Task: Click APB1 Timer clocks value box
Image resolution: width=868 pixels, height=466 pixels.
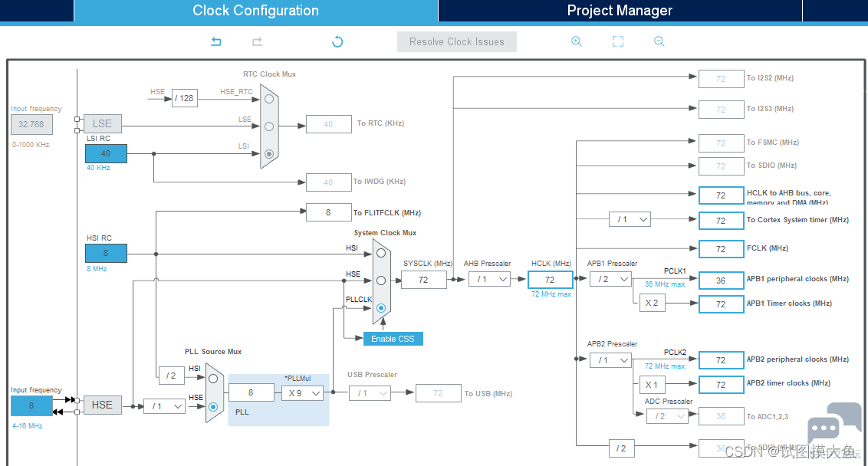Action: (722, 304)
